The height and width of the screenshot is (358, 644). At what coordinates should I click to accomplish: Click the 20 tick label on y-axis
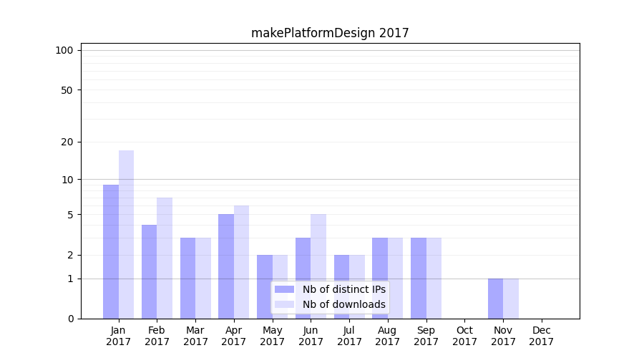point(67,142)
